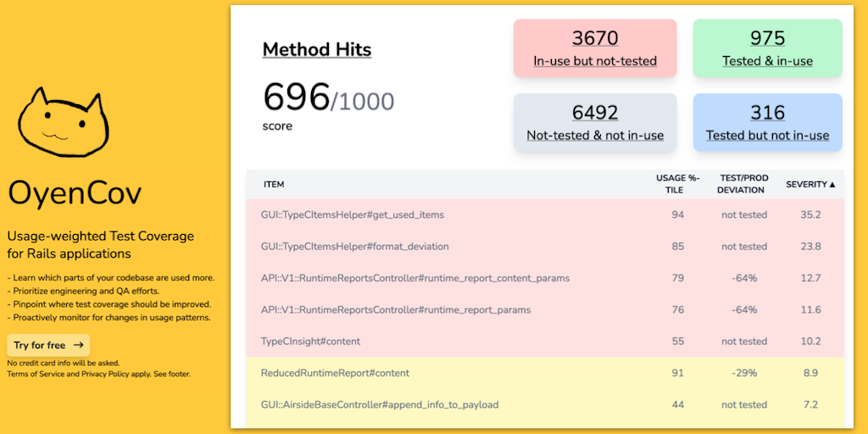Open the Method Hits heading link
This screenshot has width=868, height=434.
317,49
